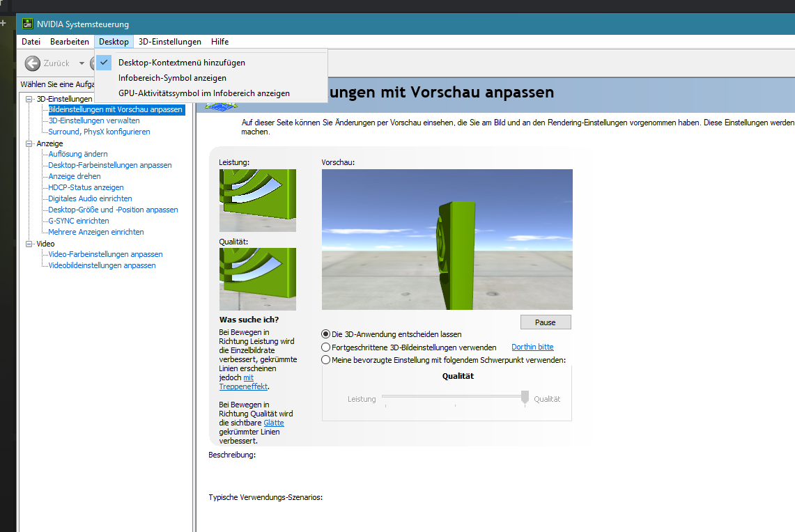This screenshot has width=795, height=532.
Task: Open 3D-Einstellungen verwalten page
Action: point(94,120)
